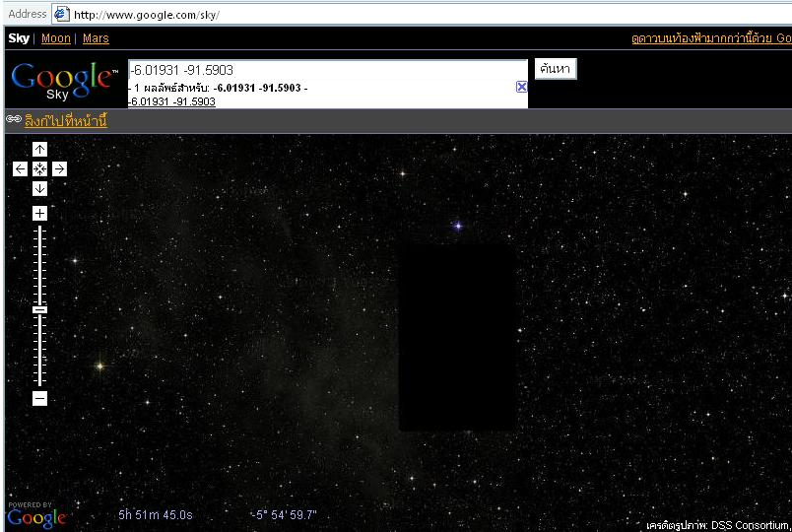The image size is (792, 532).
Task: Open the ลิงก์ไปที่หน้านี้ link
Action: pos(65,121)
